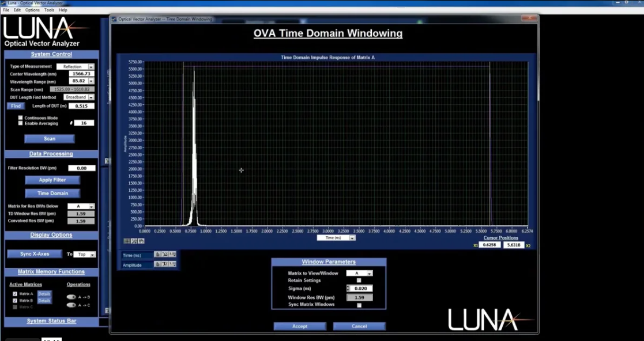Enable Continuous Mode checkbox
This screenshot has width=644, height=341.
click(21, 118)
